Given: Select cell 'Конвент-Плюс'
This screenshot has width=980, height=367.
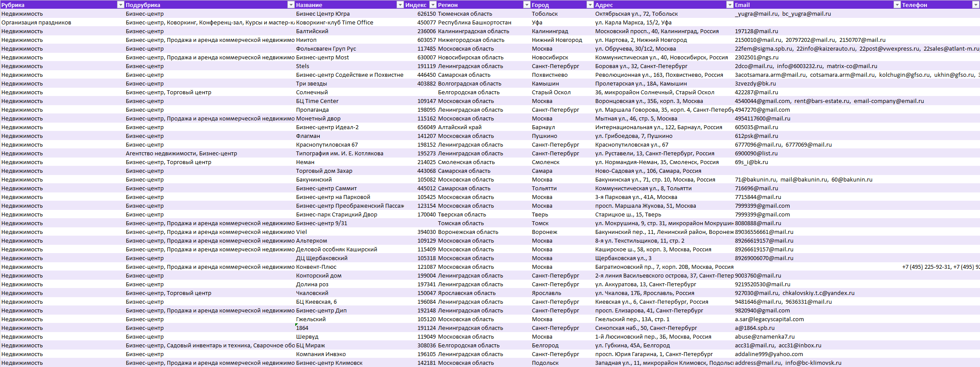Looking at the screenshot, I should [349, 267].
